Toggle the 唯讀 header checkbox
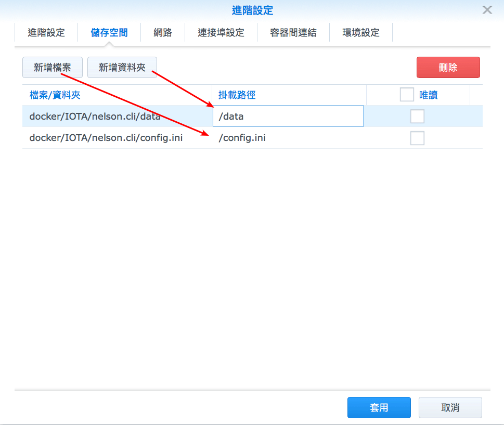 click(407, 95)
